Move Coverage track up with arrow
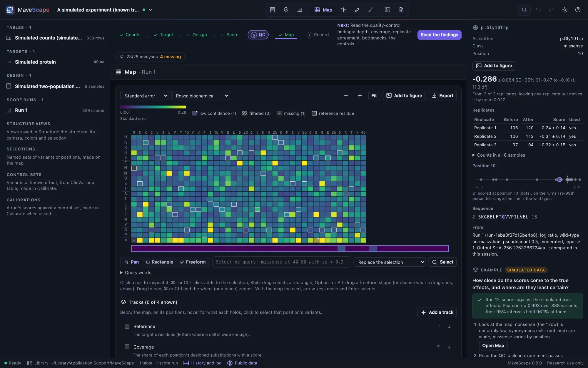The image size is (588, 368). pyautogui.click(x=439, y=347)
